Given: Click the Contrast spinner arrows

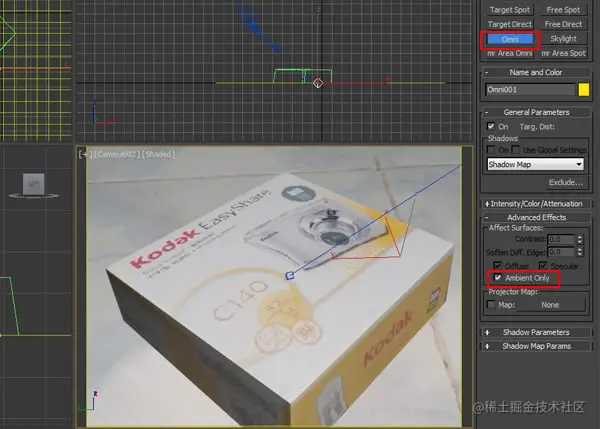Looking at the screenshot, I should tap(579, 240).
